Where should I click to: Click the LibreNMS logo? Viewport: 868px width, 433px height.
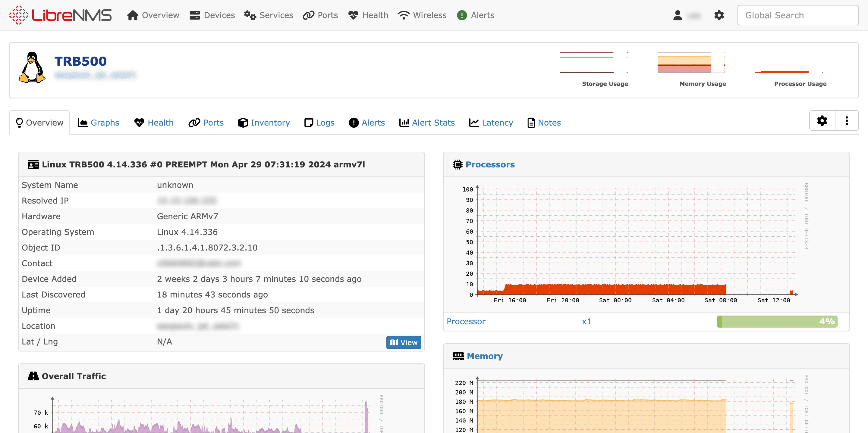(60, 15)
